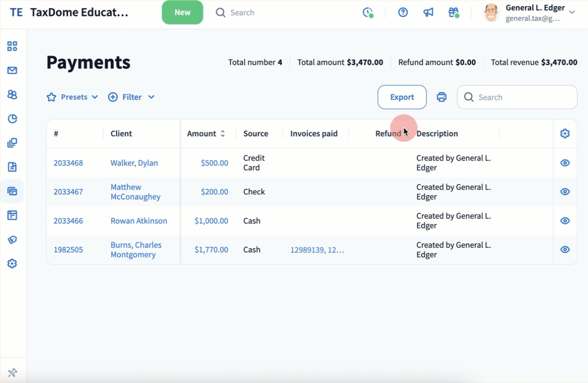Click the help question mark icon
588x383 pixels.
tap(403, 13)
